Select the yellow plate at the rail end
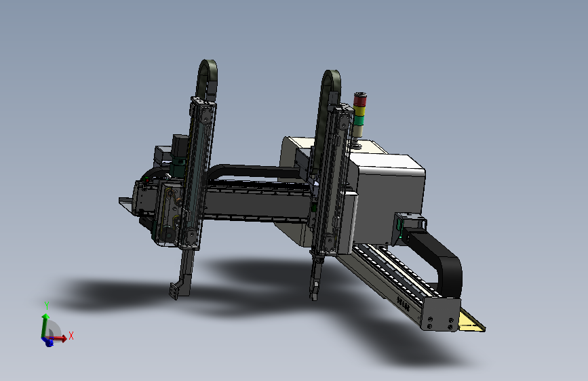Image resolution: width=588 pixels, height=381 pixels. click(472, 321)
